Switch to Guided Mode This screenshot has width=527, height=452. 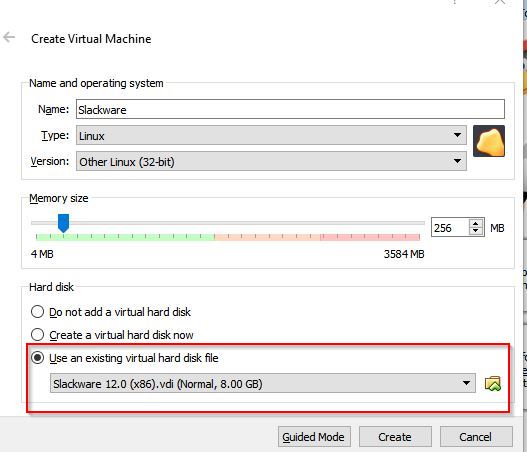[x=314, y=437]
